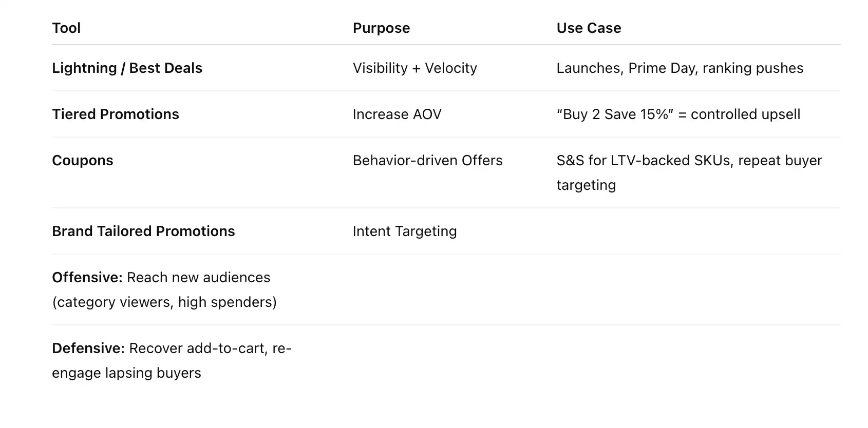Select the Coupons row label
Image resolution: width=868 pixels, height=428 pixels.
tap(83, 161)
